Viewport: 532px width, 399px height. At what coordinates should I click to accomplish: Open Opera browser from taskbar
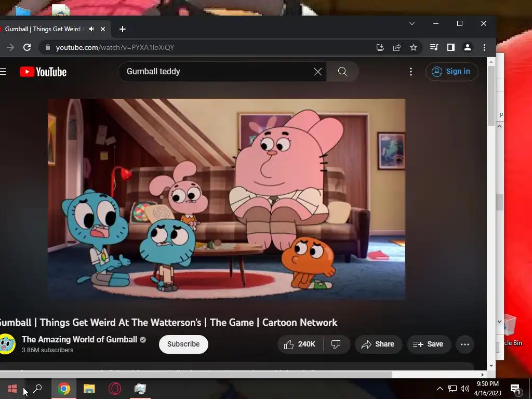(115, 389)
